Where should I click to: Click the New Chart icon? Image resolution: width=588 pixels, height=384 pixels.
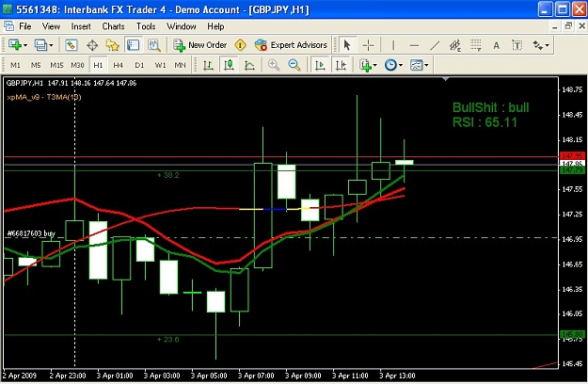click(x=15, y=45)
